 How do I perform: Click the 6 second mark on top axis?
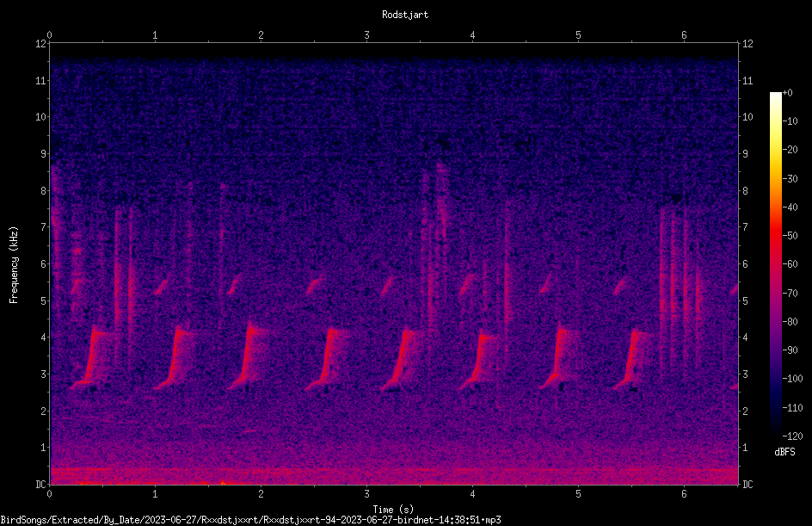point(684,35)
